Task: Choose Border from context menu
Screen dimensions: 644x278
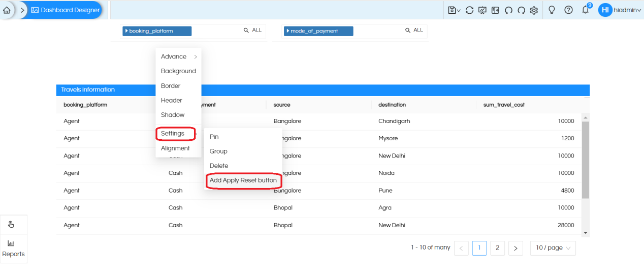Action: point(179,86)
